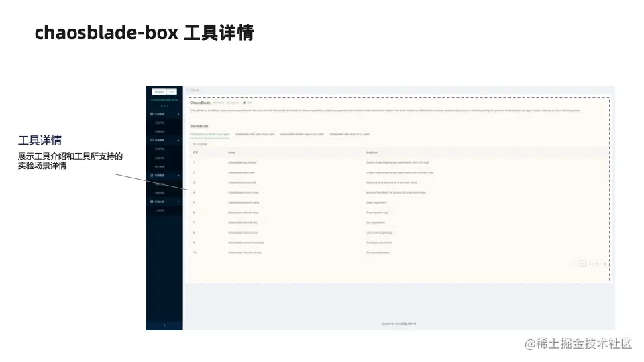Viewport: 644px width, 362px height.
Task: Click the chaosblade.process.stop row name
Action: 243,192
